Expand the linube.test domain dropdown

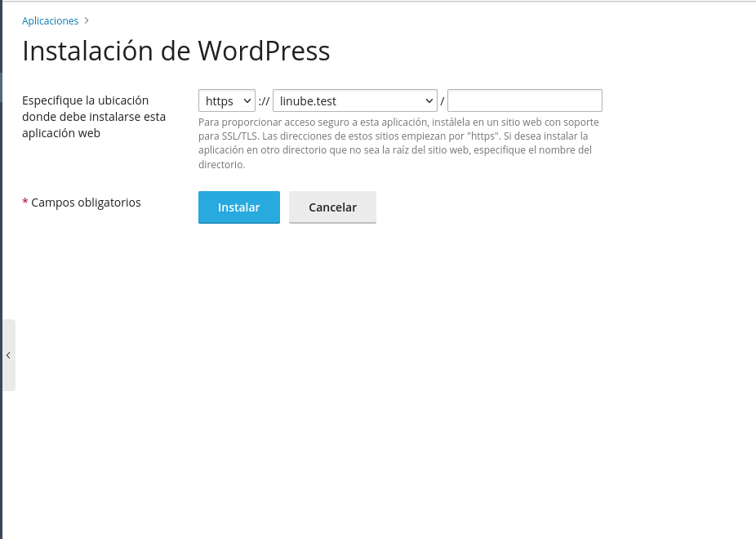coord(355,100)
